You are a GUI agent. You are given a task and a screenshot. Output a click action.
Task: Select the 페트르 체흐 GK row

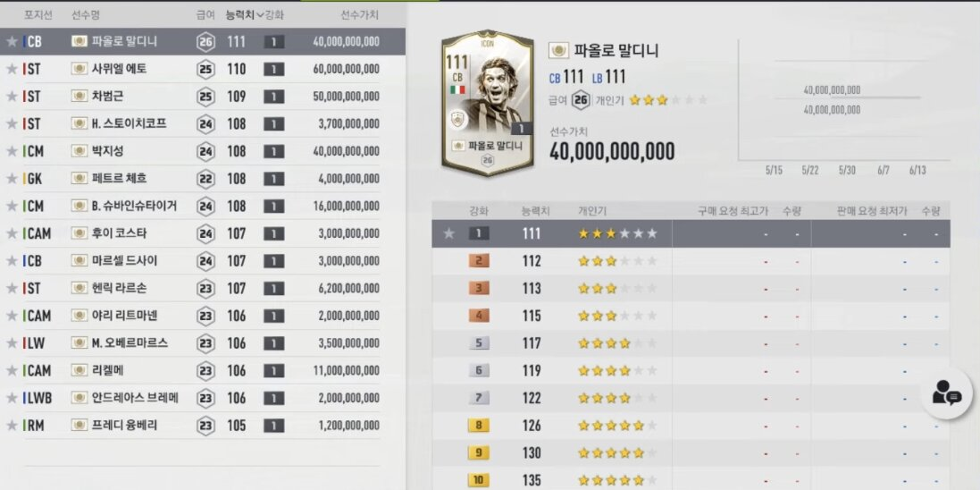click(x=203, y=178)
